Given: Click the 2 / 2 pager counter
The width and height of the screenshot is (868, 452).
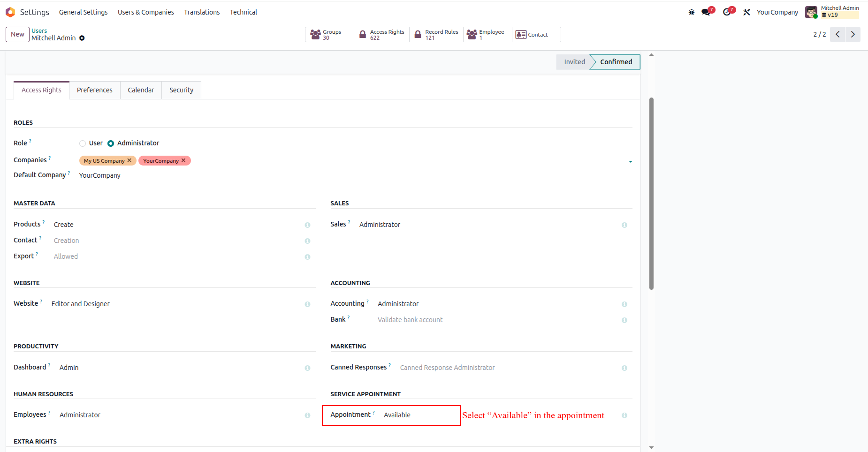Looking at the screenshot, I should [819, 34].
